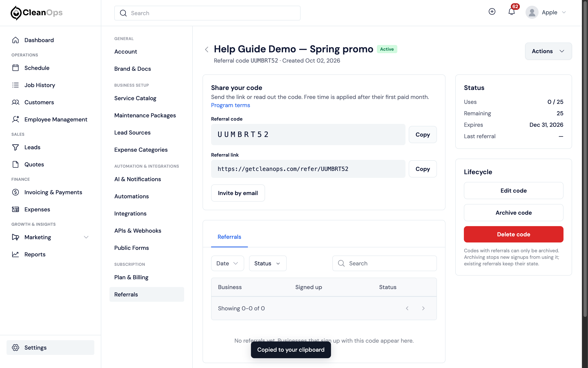Viewport: 588px width, 368px height.
Task: Focus the referrals table Search field
Action: (384, 263)
